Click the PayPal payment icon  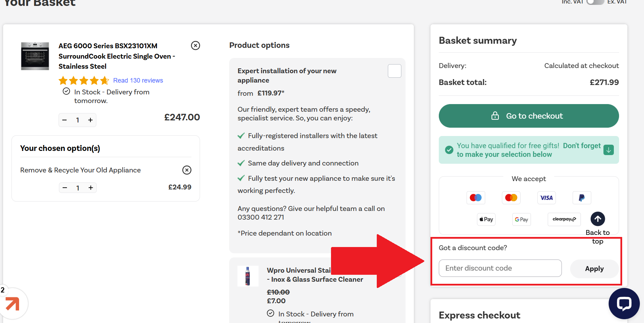point(582,198)
